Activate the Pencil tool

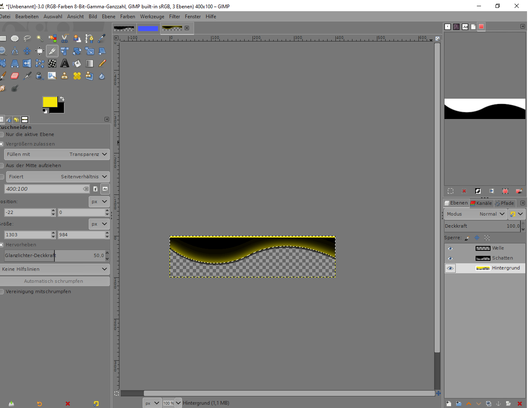click(102, 63)
